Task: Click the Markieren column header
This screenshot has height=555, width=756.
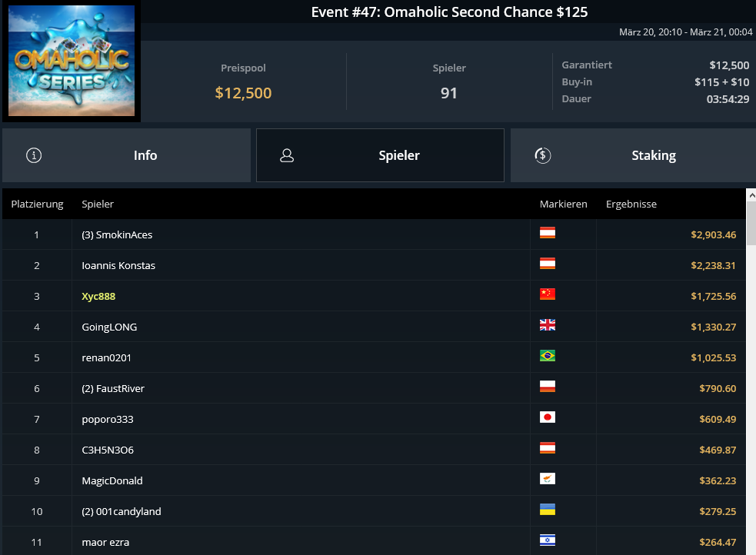Action: coord(563,204)
